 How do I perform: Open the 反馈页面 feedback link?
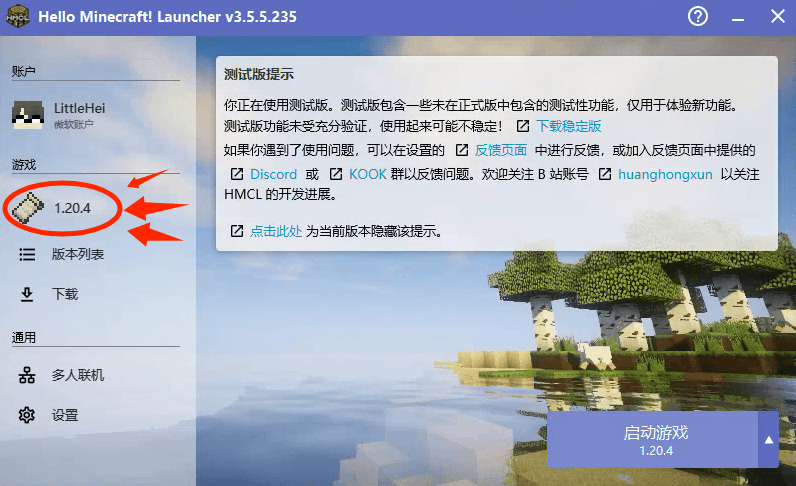(x=501, y=150)
